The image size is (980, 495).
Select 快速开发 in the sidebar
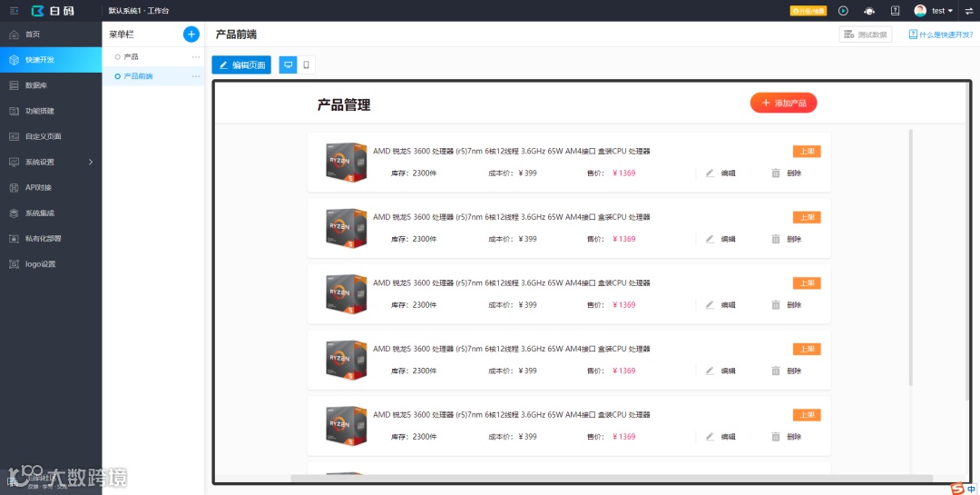click(x=51, y=60)
